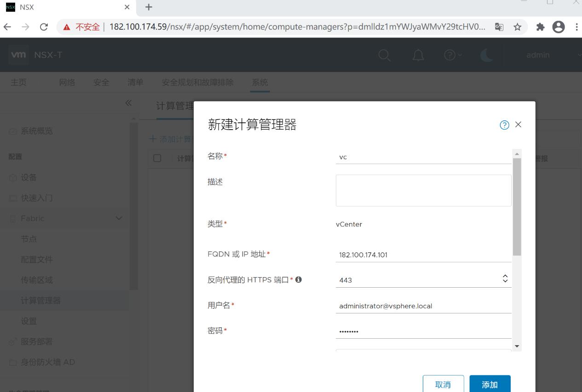Click the browser extensions puzzle icon
Viewport: 582px width, 392px height.
[540, 27]
